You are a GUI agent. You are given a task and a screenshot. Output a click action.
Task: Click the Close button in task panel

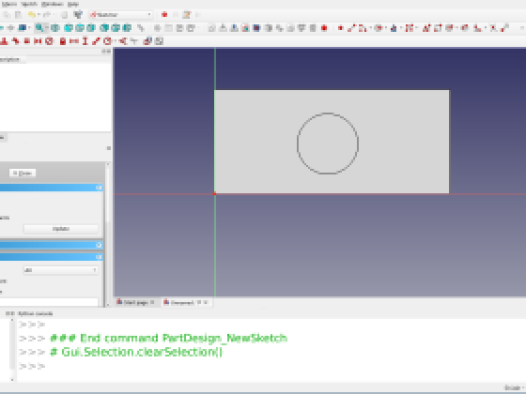pyautogui.click(x=22, y=173)
